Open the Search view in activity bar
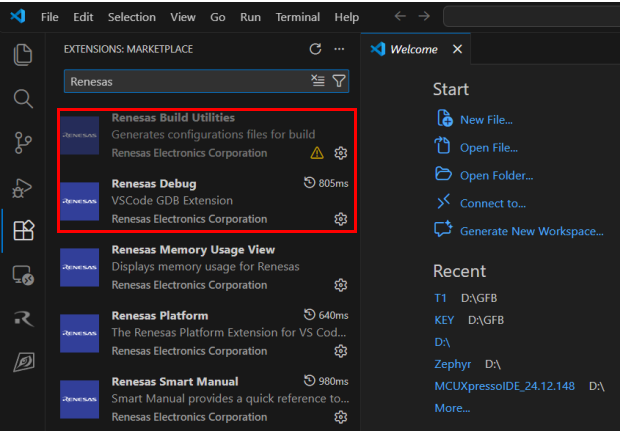 tap(23, 99)
